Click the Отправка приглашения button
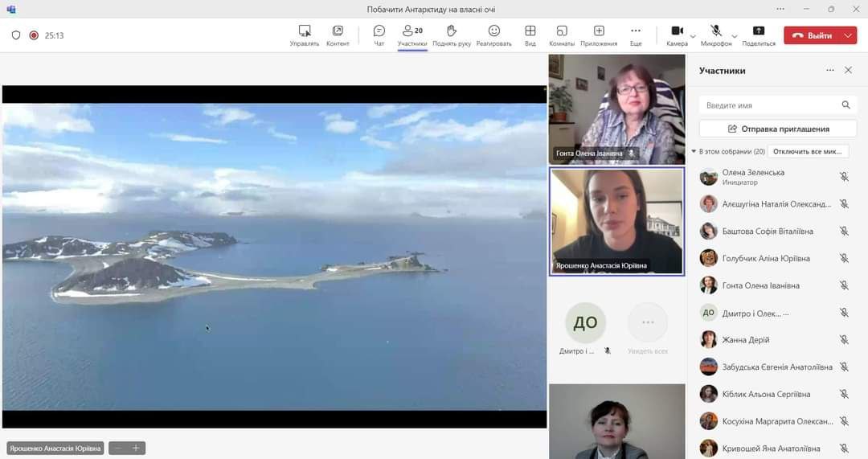 click(x=778, y=129)
